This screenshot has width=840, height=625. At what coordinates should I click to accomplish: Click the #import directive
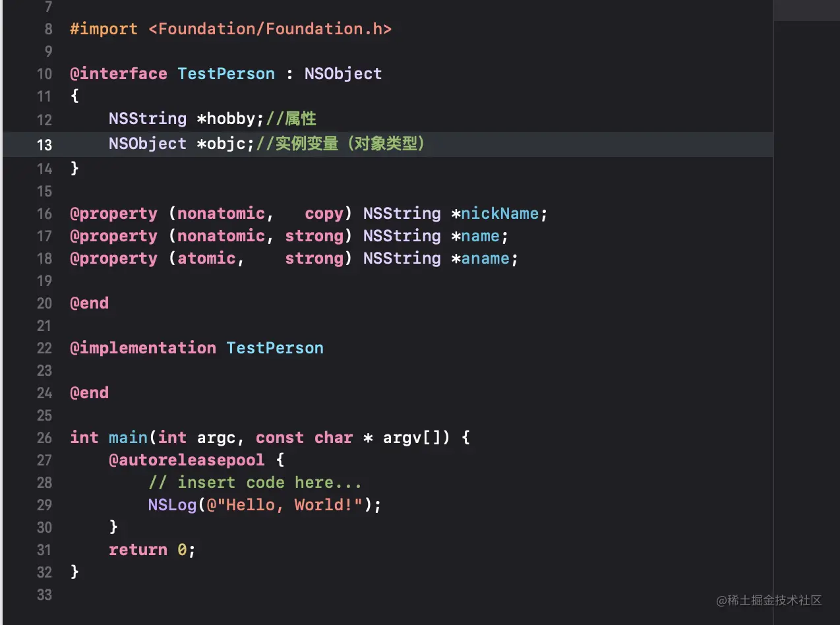pyautogui.click(x=104, y=29)
